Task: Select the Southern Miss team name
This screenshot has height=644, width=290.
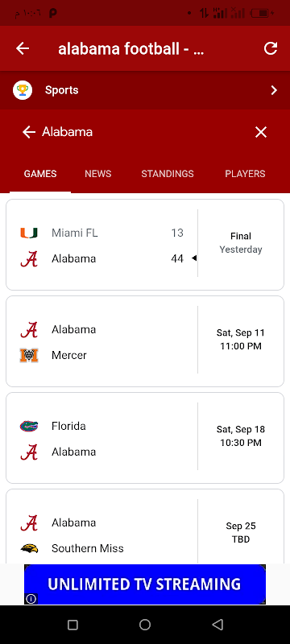Action: 88,548
